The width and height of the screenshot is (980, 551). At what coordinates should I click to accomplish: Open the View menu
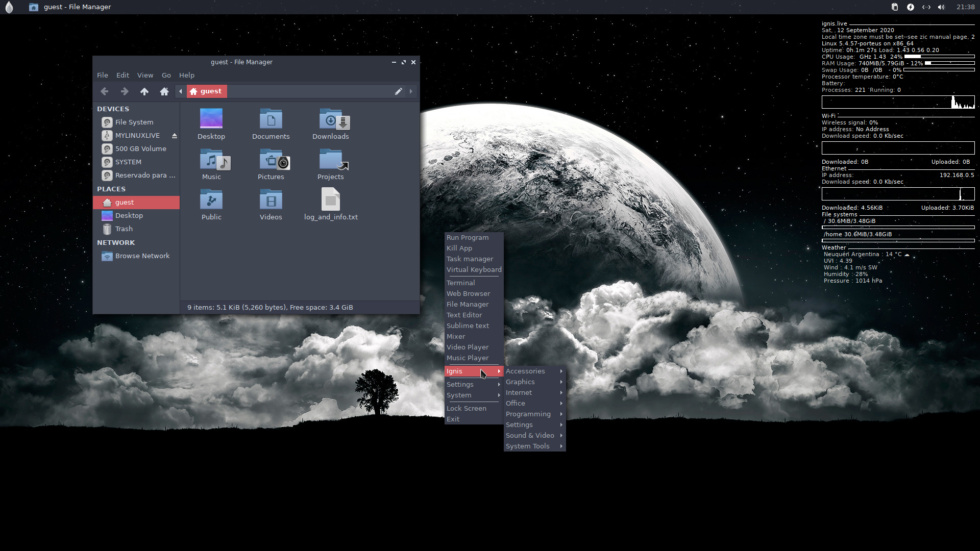145,75
